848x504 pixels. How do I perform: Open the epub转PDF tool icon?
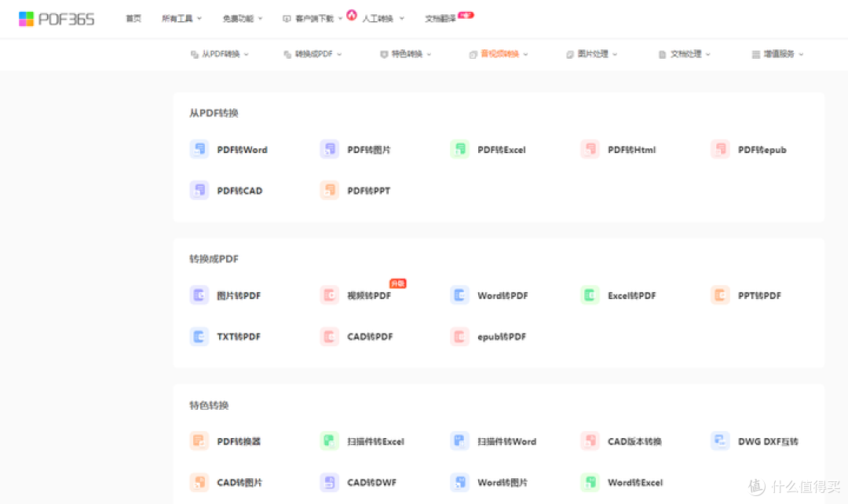[x=459, y=336]
